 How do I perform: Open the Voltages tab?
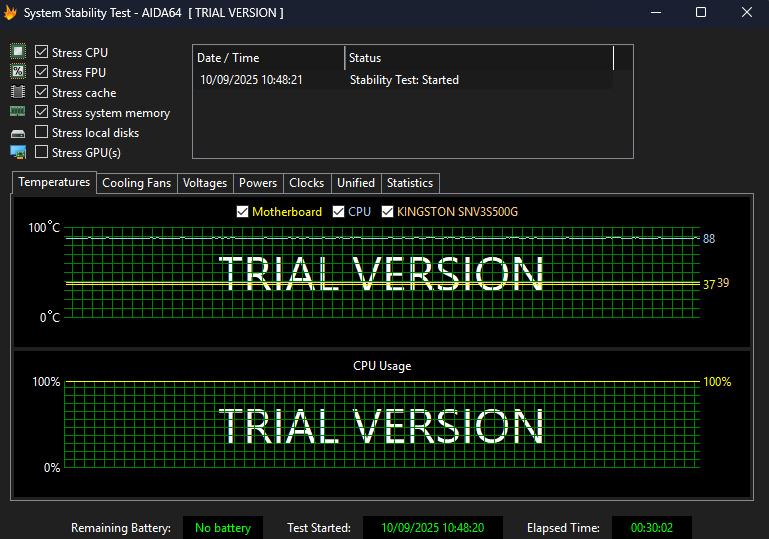click(x=205, y=183)
